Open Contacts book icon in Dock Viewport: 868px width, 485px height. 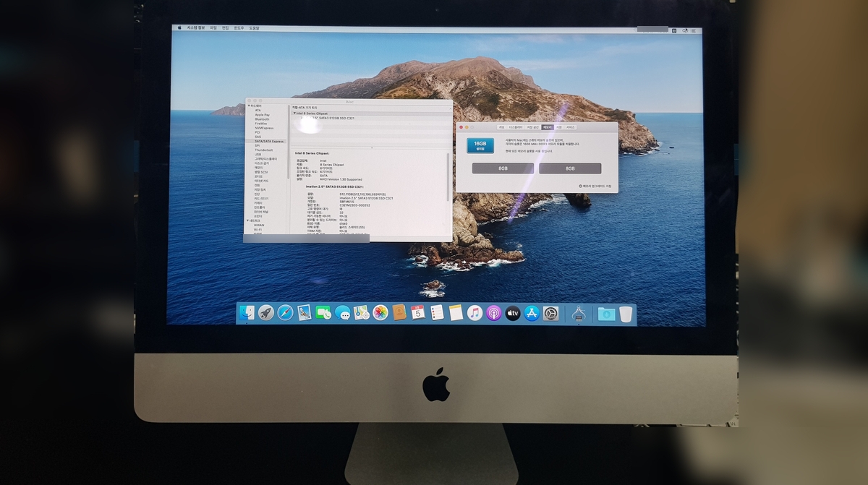[399, 313]
